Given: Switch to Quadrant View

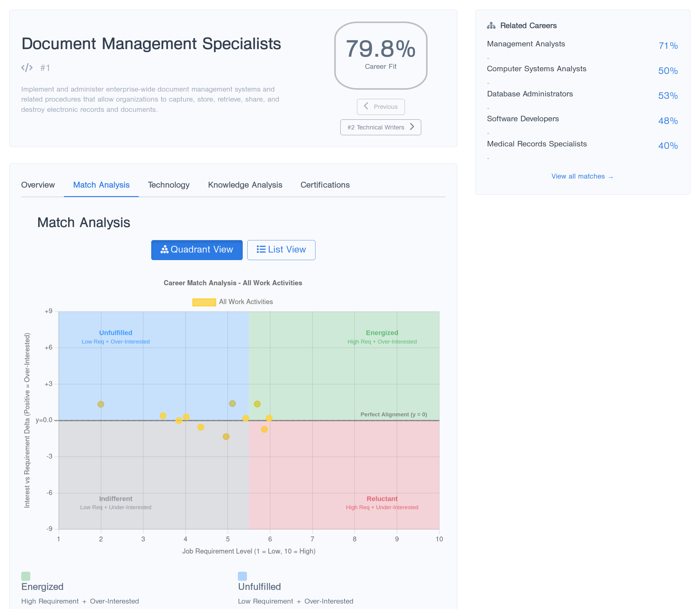Looking at the screenshot, I should [197, 250].
